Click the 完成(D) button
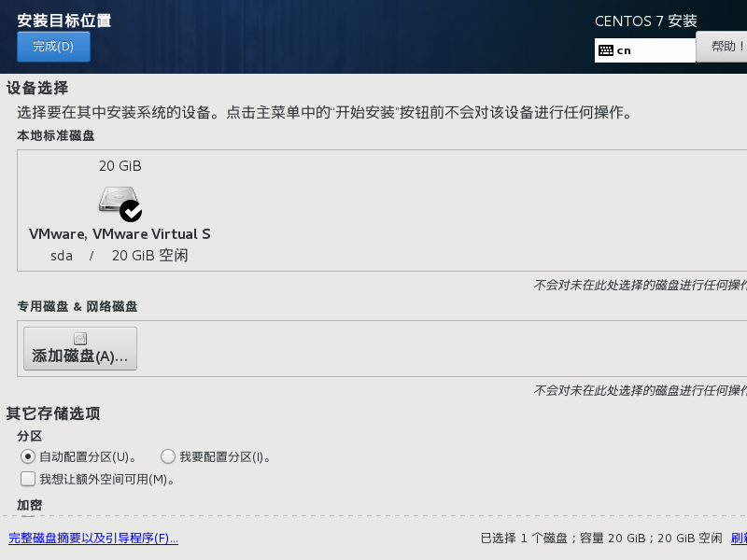The width and height of the screenshot is (747, 560). 53,46
